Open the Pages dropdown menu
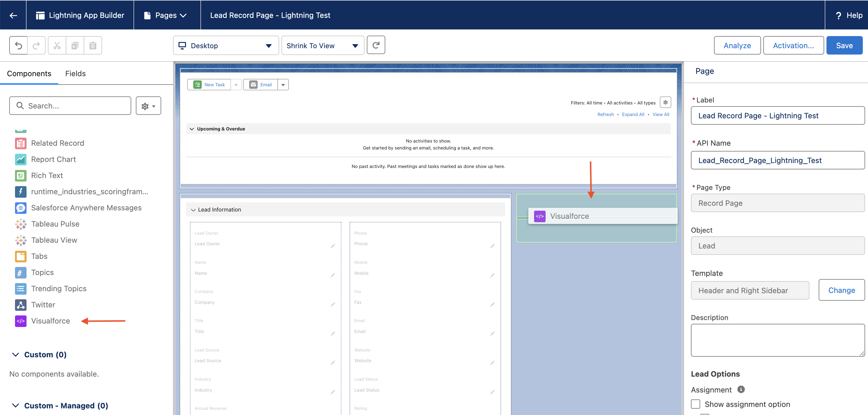Screen dimensions: 868x415 click(x=166, y=15)
